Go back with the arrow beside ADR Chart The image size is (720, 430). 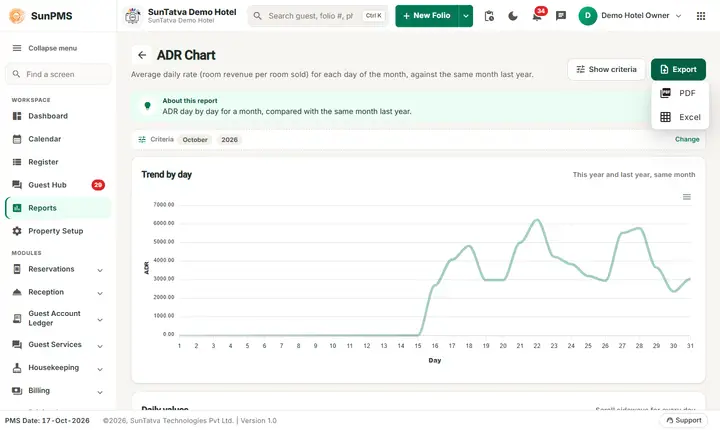point(142,55)
